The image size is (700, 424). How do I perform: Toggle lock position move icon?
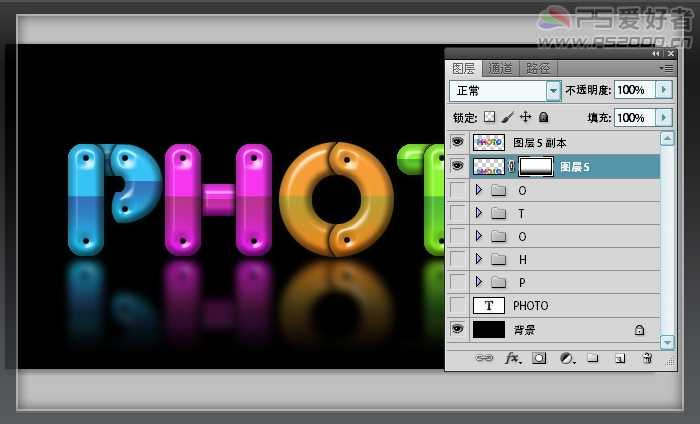click(525, 117)
